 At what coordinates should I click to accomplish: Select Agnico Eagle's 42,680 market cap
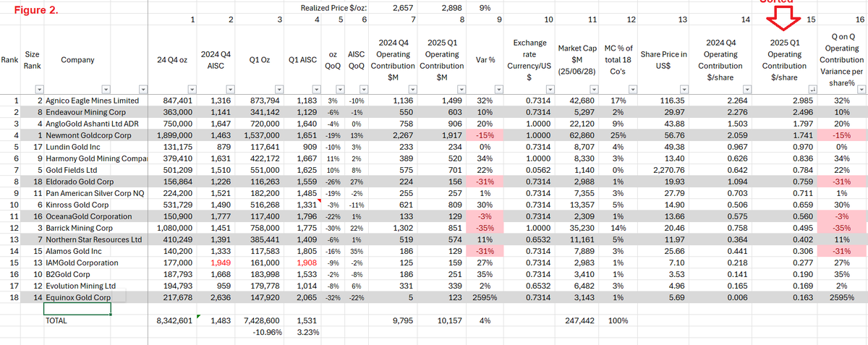[582, 100]
